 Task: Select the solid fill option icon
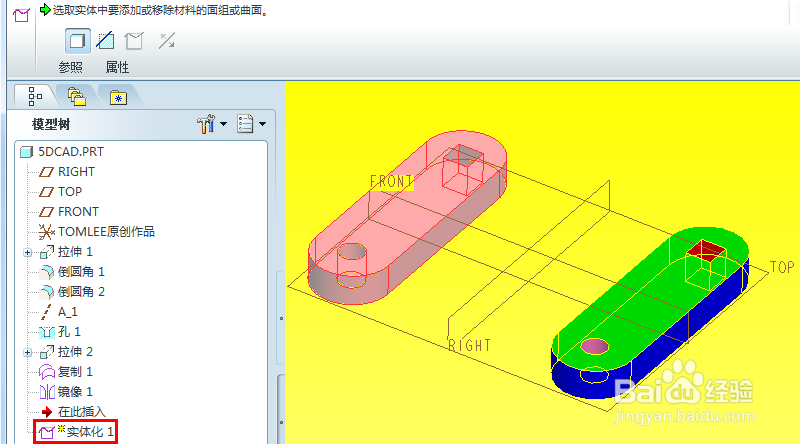pos(78,41)
